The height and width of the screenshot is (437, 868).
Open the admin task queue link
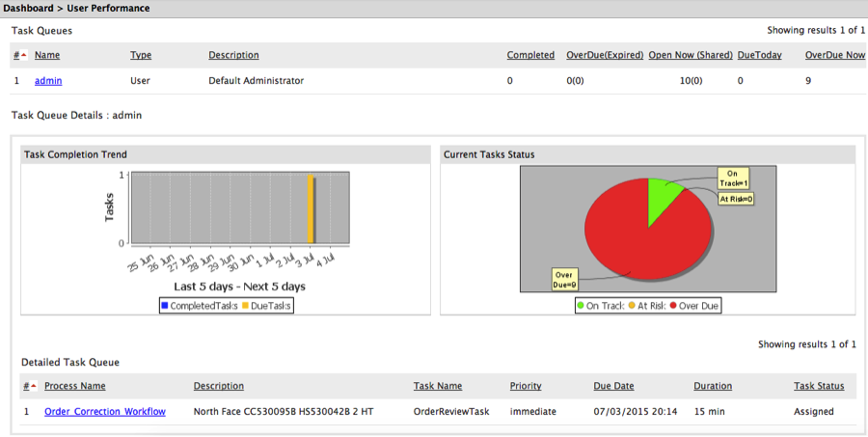pyautogui.click(x=48, y=81)
